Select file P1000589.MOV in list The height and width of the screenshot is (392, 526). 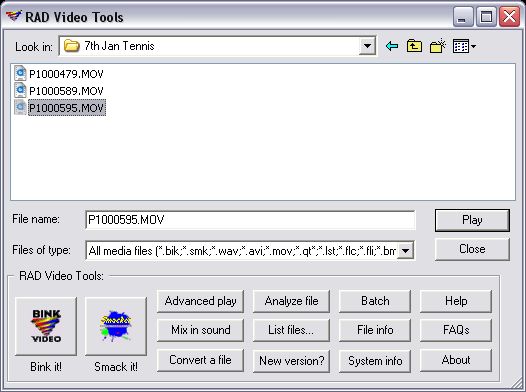(66, 91)
